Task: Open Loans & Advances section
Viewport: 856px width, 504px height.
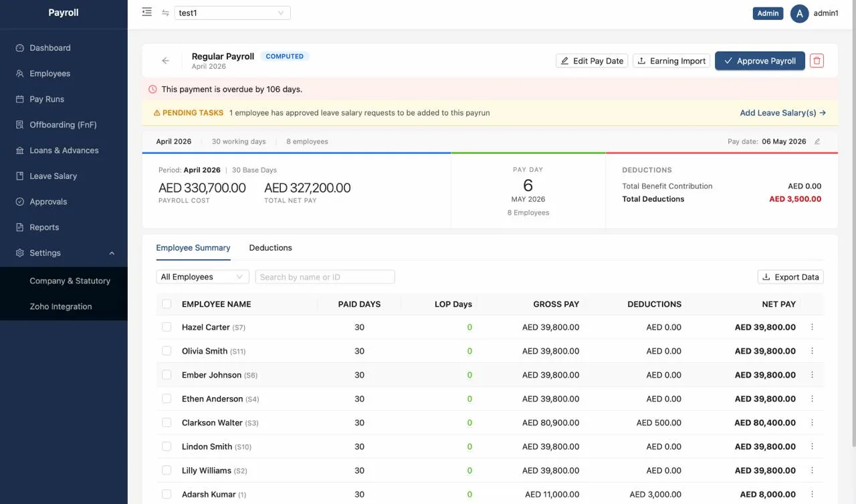Action: pos(64,150)
